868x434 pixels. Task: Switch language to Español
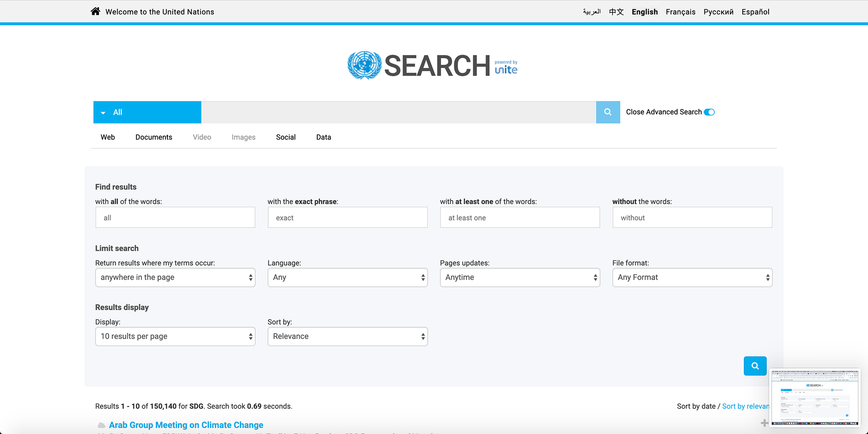tap(755, 12)
